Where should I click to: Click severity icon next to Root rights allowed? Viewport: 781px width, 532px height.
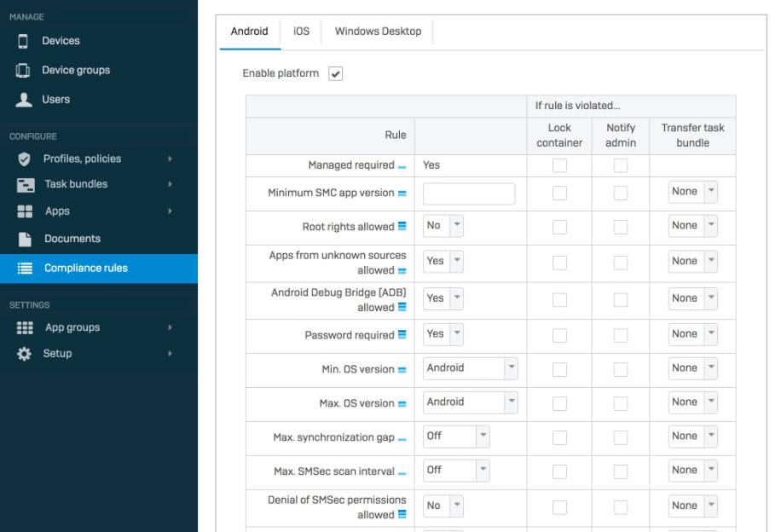402,226
